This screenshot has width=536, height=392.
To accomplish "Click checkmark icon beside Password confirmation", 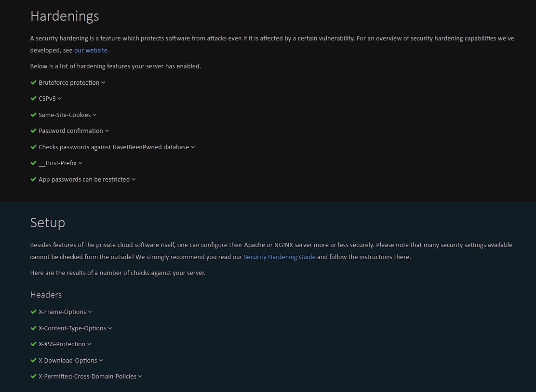I will (x=33, y=131).
